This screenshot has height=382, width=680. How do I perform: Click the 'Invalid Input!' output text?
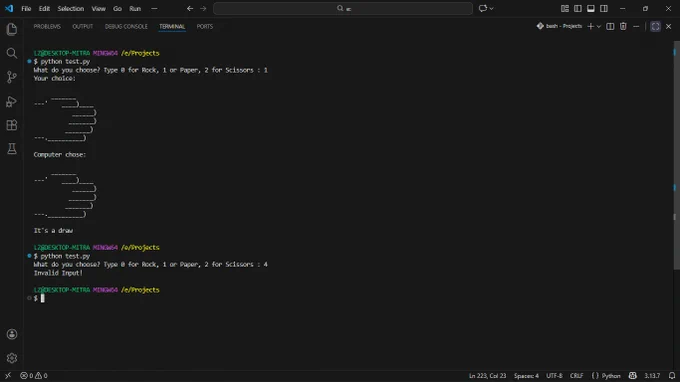tap(58, 273)
